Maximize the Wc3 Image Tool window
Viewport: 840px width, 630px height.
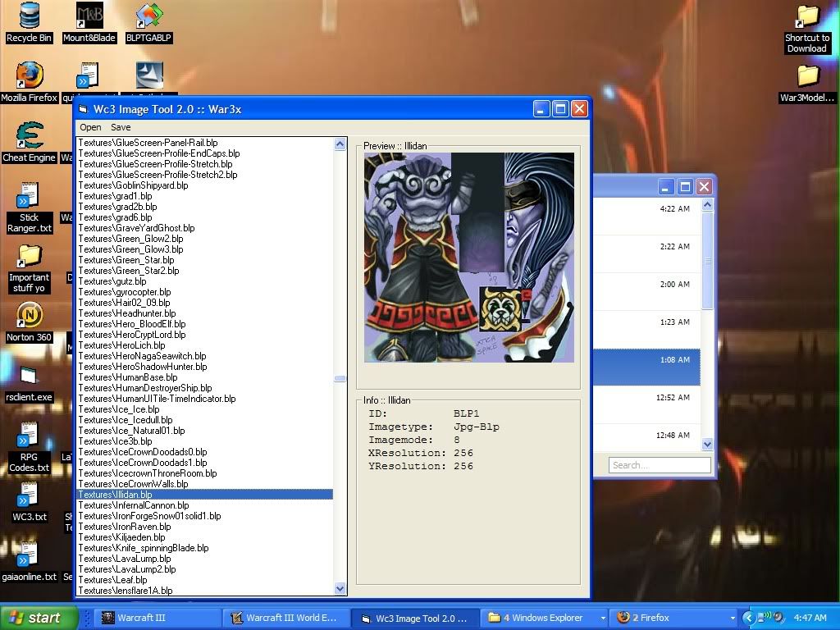[560, 109]
